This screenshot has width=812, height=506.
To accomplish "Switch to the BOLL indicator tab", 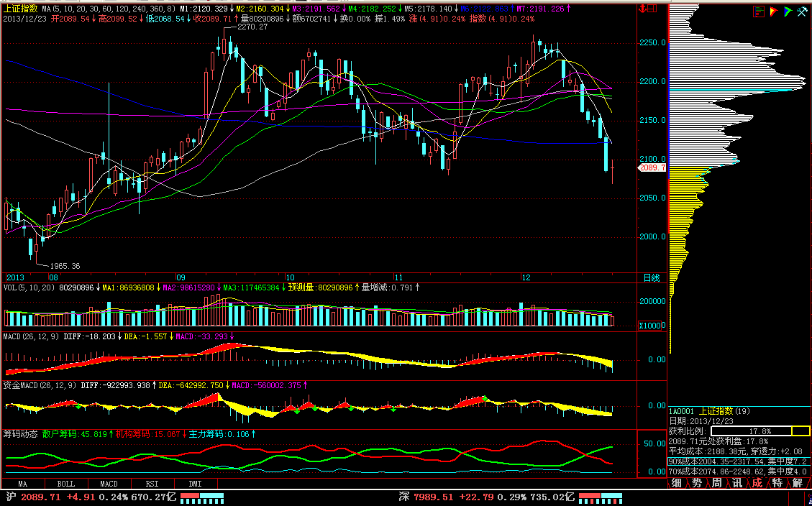I will point(65,484).
